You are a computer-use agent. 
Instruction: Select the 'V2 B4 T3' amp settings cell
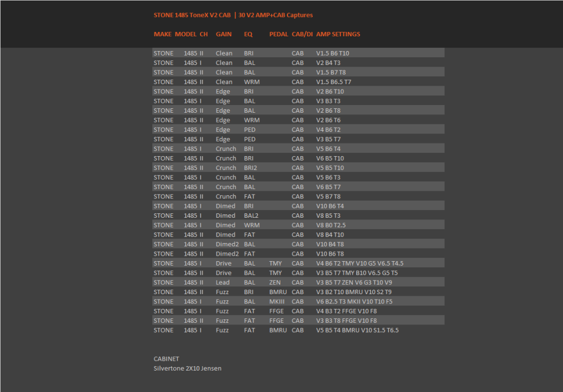(328, 63)
